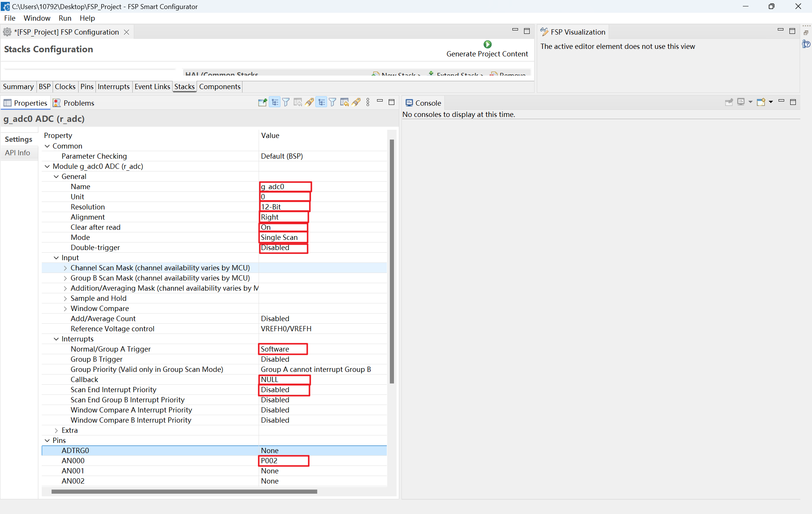Click the Generate Project Content green arrow icon
Image resolution: width=812 pixels, height=514 pixels.
488,44
